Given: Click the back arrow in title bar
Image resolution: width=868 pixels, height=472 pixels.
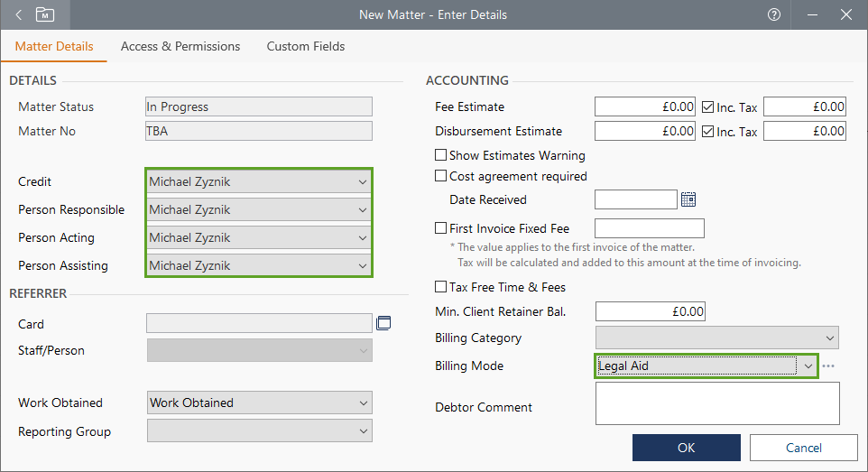Looking at the screenshot, I should (19, 14).
